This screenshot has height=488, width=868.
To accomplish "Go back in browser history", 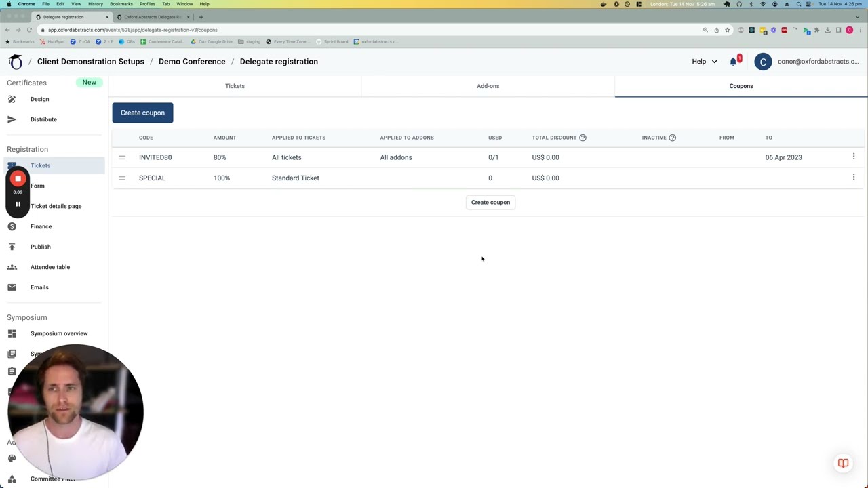I will [x=7, y=30].
